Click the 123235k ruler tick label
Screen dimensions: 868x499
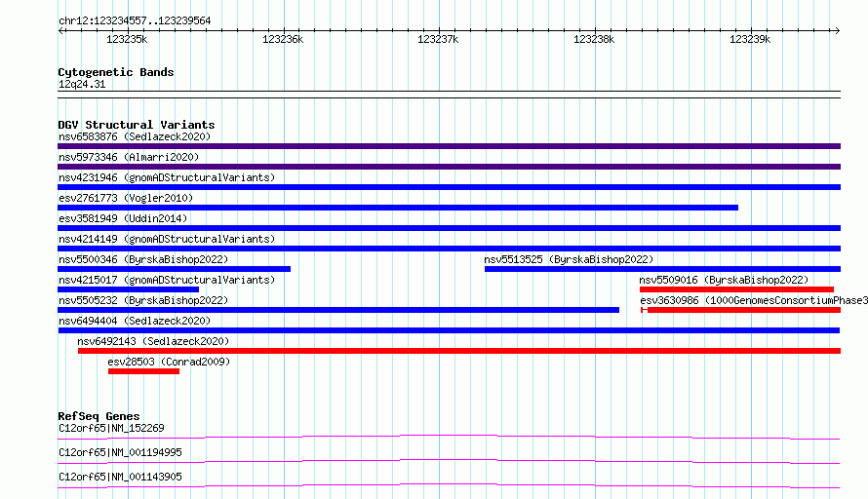pyautogui.click(x=127, y=39)
